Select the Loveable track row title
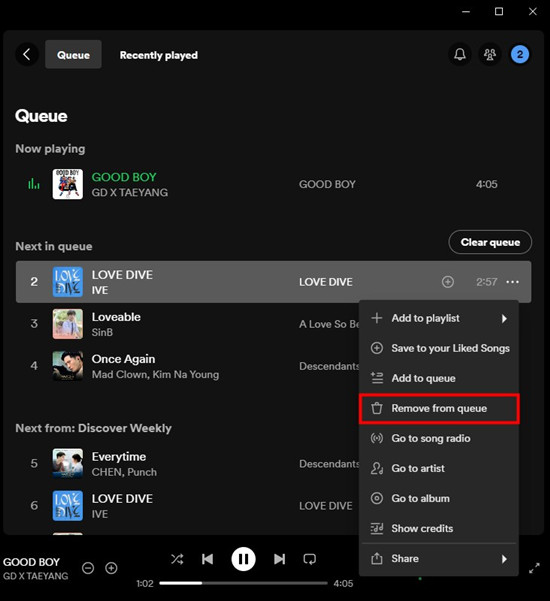 pos(116,317)
